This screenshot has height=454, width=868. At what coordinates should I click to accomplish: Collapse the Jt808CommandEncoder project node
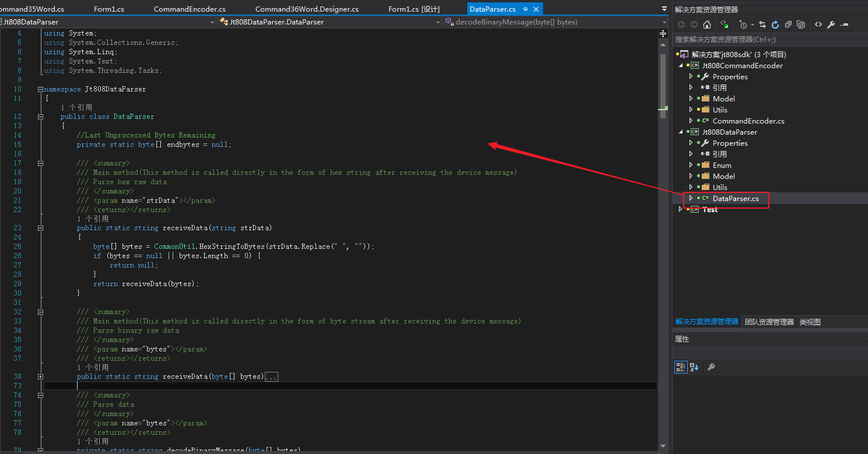(x=681, y=66)
